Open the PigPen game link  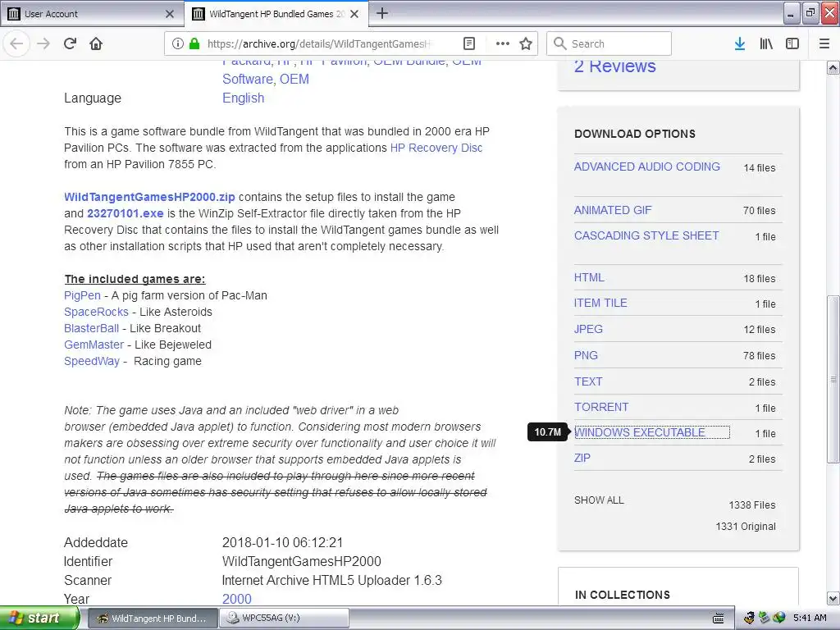pos(83,295)
